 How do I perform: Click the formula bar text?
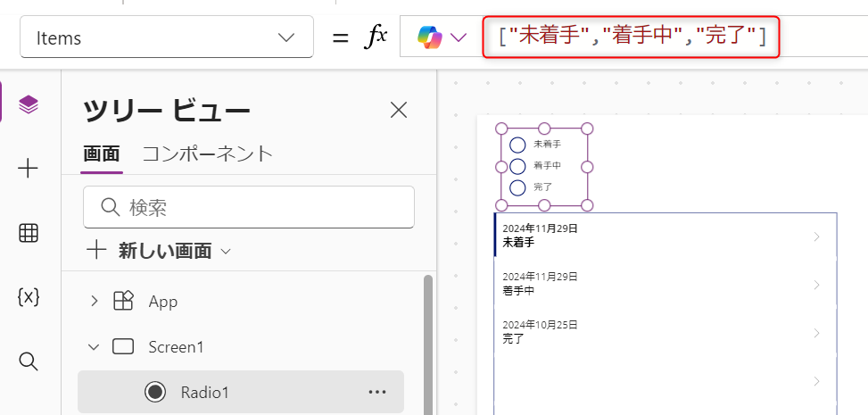(632, 37)
